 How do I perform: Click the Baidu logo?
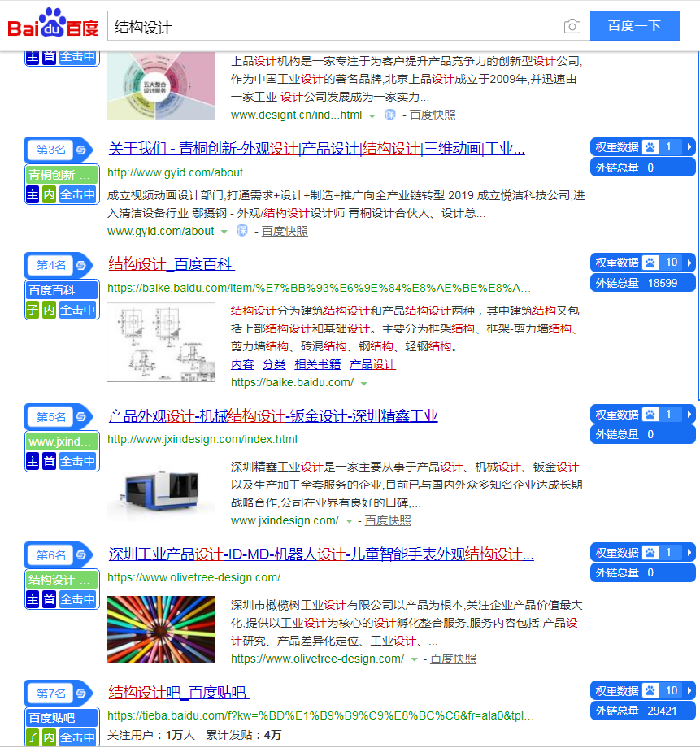[x=53, y=23]
